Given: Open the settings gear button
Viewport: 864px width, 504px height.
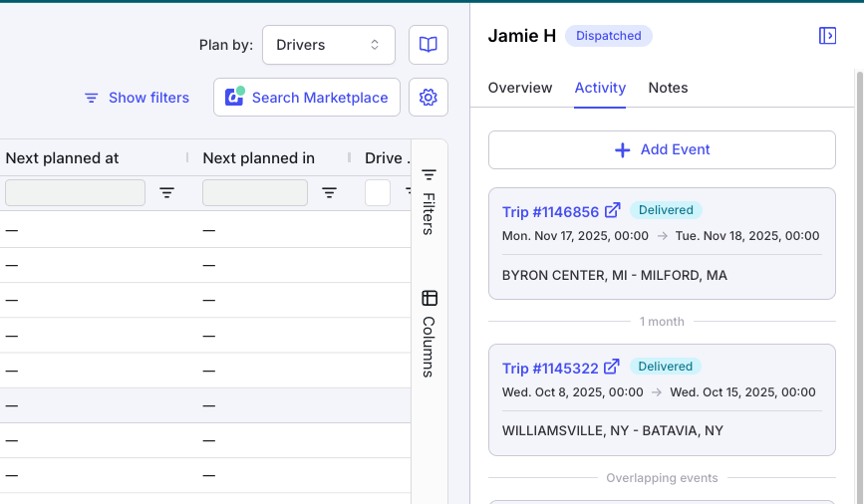Looking at the screenshot, I should [x=429, y=98].
